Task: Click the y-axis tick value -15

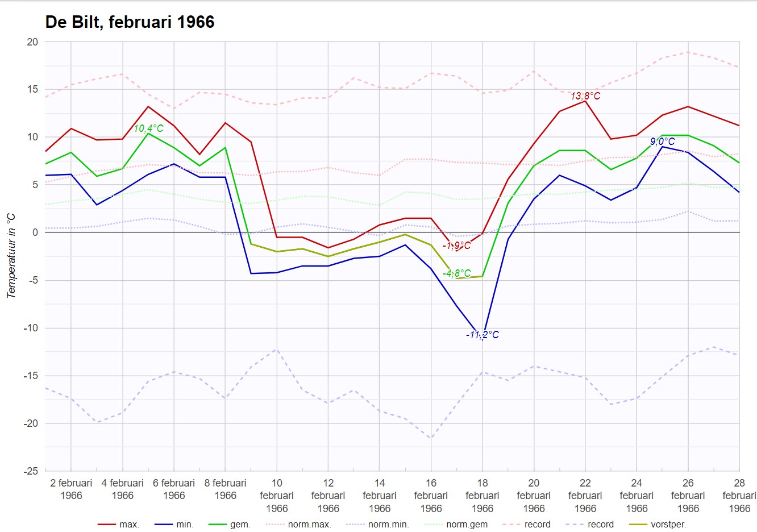Action: pyautogui.click(x=31, y=376)
